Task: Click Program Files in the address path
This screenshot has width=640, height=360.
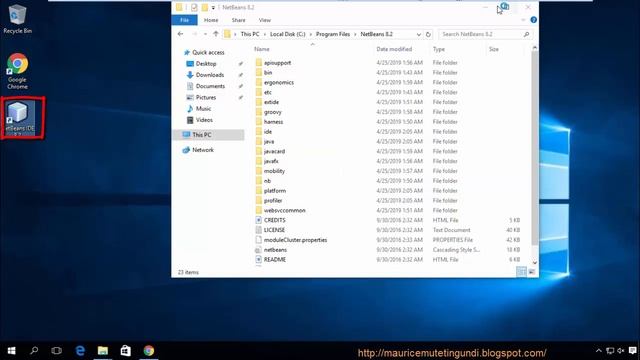Action: point(333,34)
